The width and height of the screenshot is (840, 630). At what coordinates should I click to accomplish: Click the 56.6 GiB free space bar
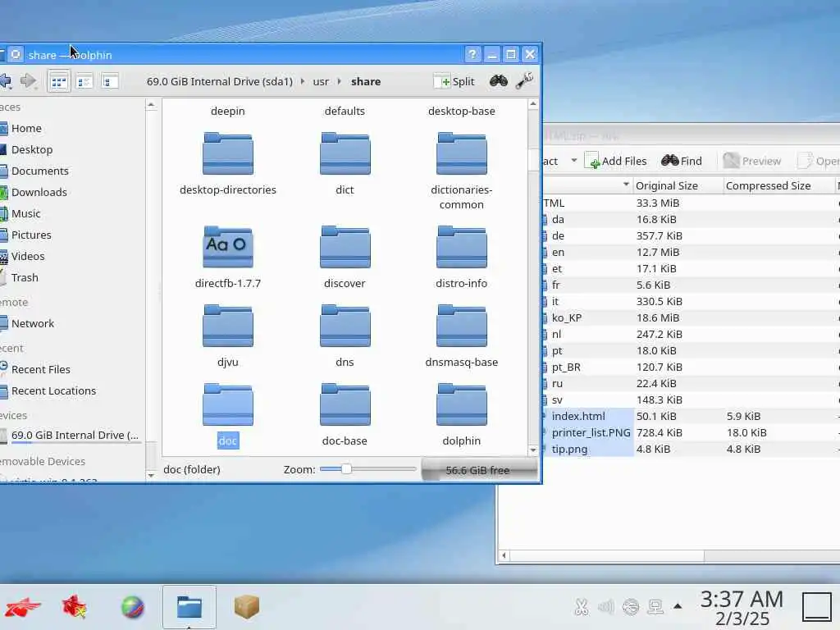click(478, 470)
